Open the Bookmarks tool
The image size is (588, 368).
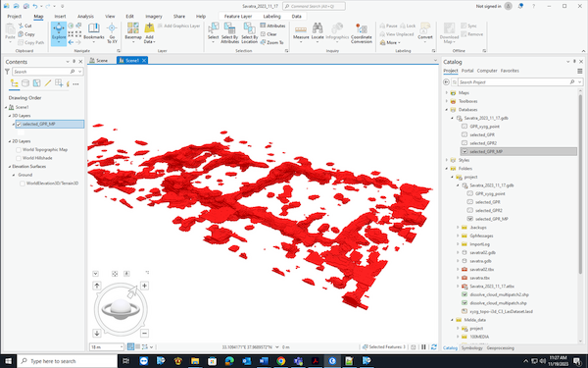[94, 31]
